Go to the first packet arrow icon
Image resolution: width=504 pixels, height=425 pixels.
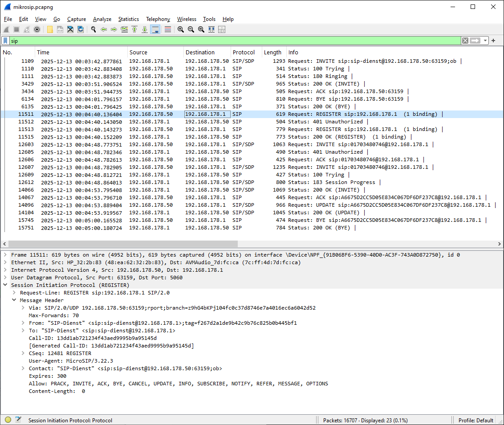[134, 29]
